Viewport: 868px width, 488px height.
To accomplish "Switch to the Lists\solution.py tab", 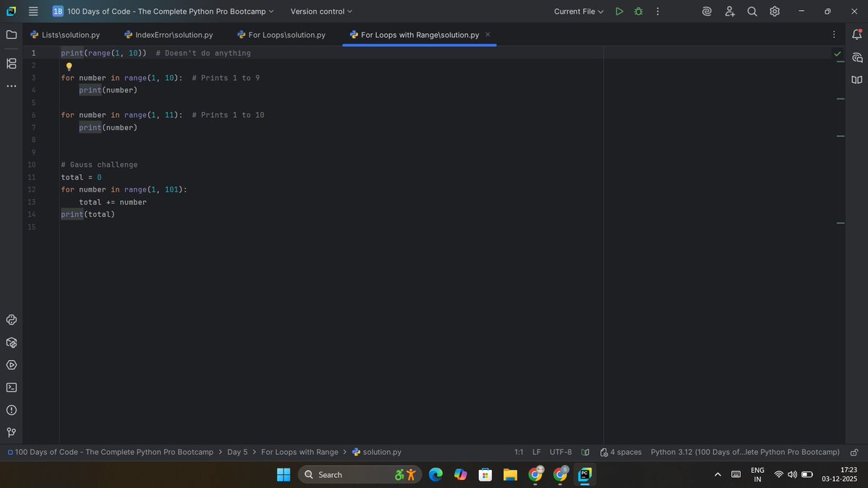I will tap(67, 34).
